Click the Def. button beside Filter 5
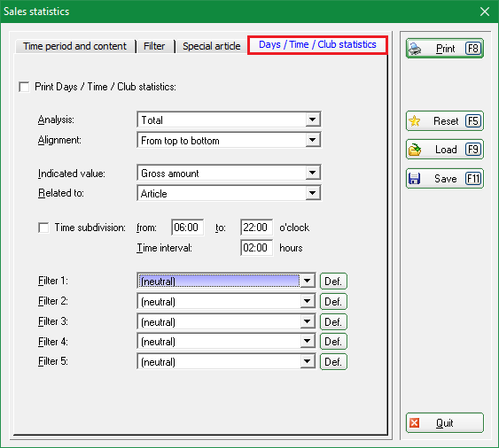Screen dimensions: 499x448 click(333, 361)
